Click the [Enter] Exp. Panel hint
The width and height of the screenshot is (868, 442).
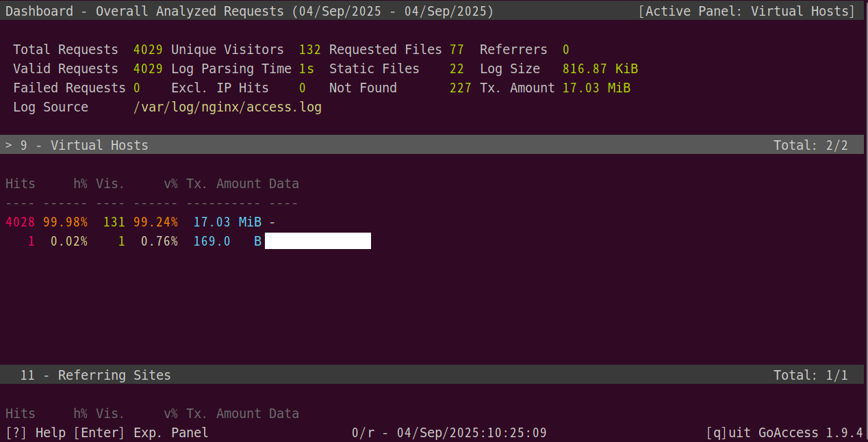141,432
